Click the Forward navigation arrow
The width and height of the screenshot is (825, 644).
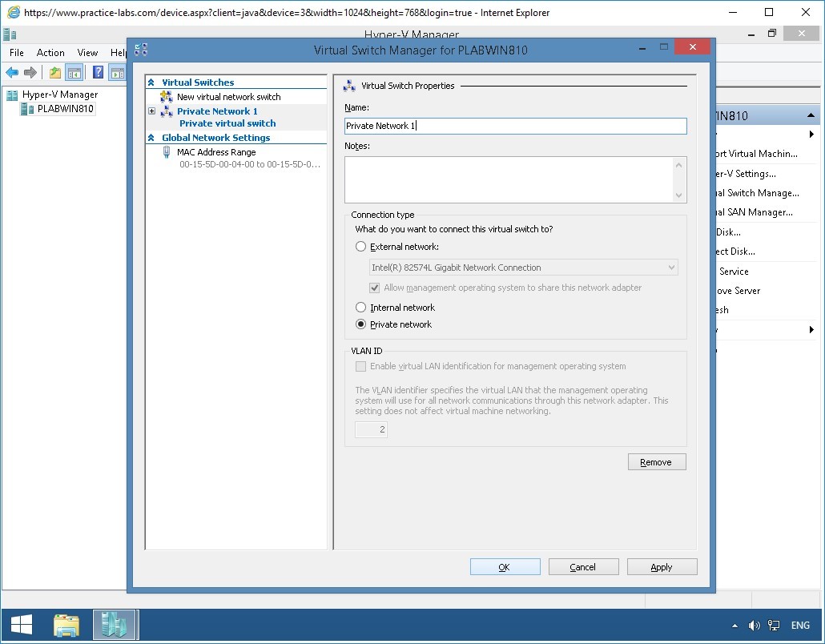(30, 72)
